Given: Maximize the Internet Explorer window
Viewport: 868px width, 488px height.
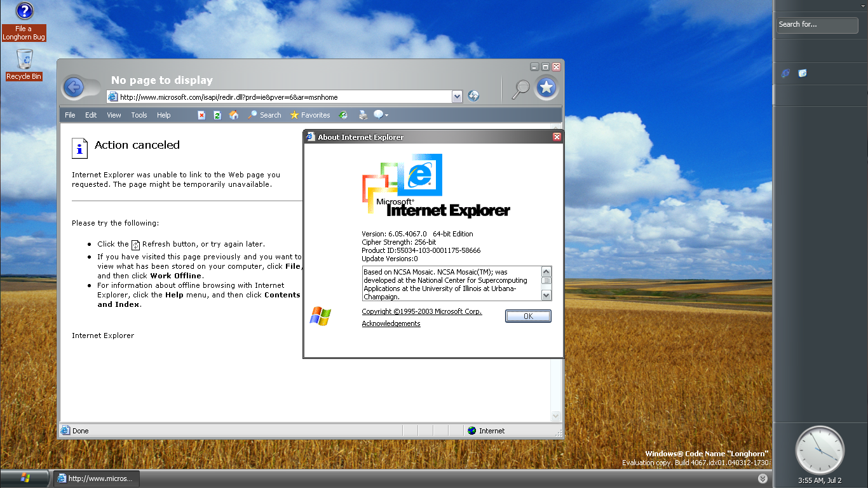Looking at the screenshot, I should (x=545, y=67).
